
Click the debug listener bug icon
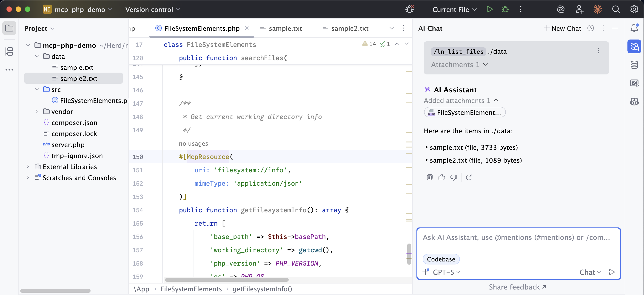tap(410, 9)
